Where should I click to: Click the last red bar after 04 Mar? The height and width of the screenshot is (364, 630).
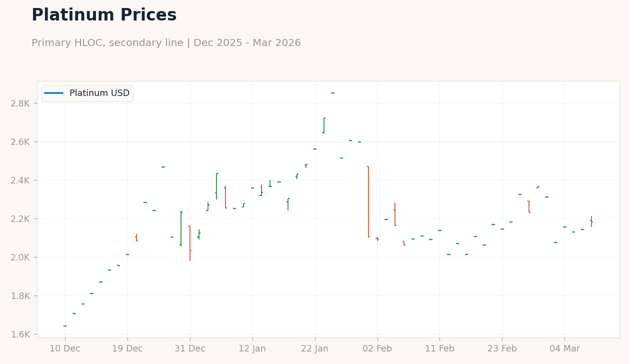pyautogui.click(x=591, y=221)
